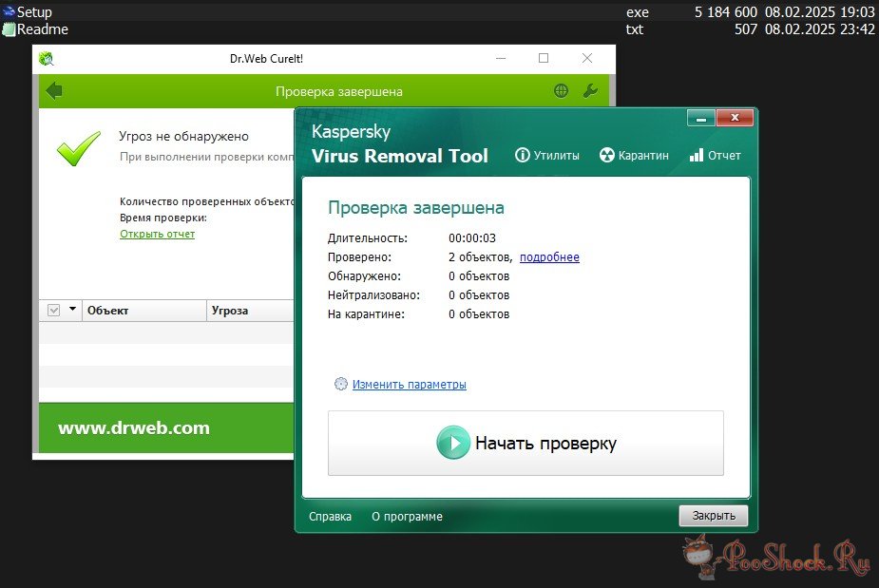Click the 5 184 600 file size value
Image resolution: width=879 pixels, height=588 pixels.
(726, 11)
